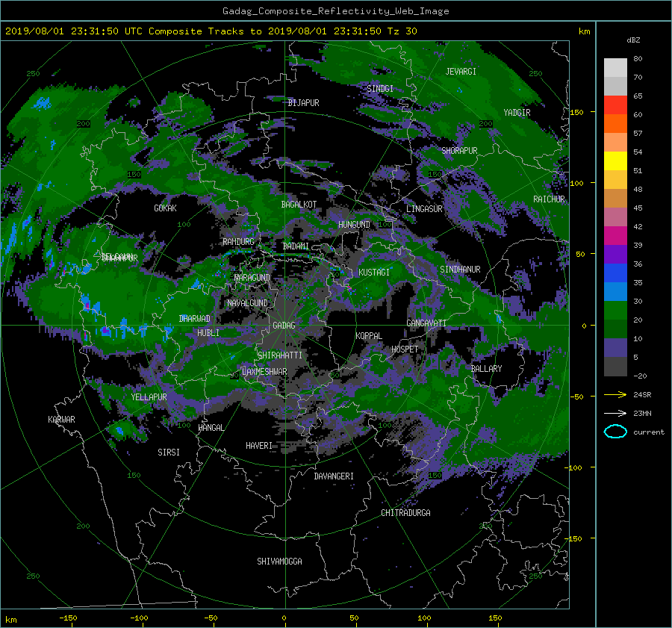The image size is (672, 628).
Task: Click the BADAMI city label
Action: [x=296, y=246]
